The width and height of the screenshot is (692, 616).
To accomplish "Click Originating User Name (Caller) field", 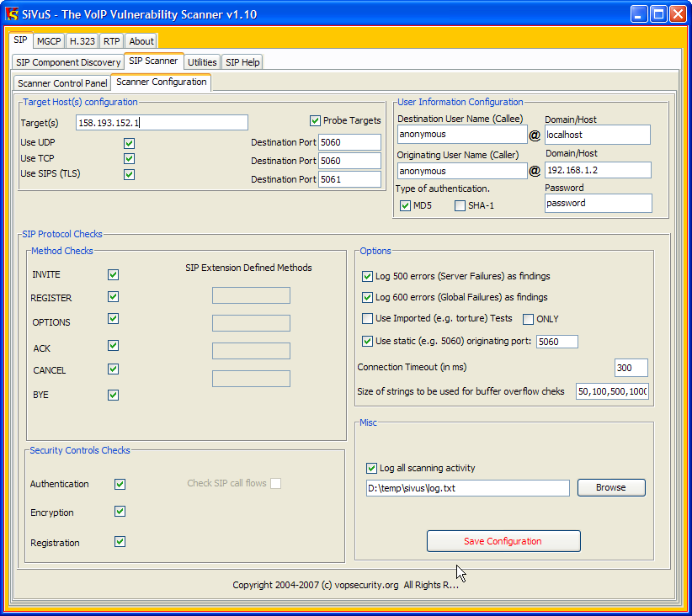I will [x=462, y=171].
